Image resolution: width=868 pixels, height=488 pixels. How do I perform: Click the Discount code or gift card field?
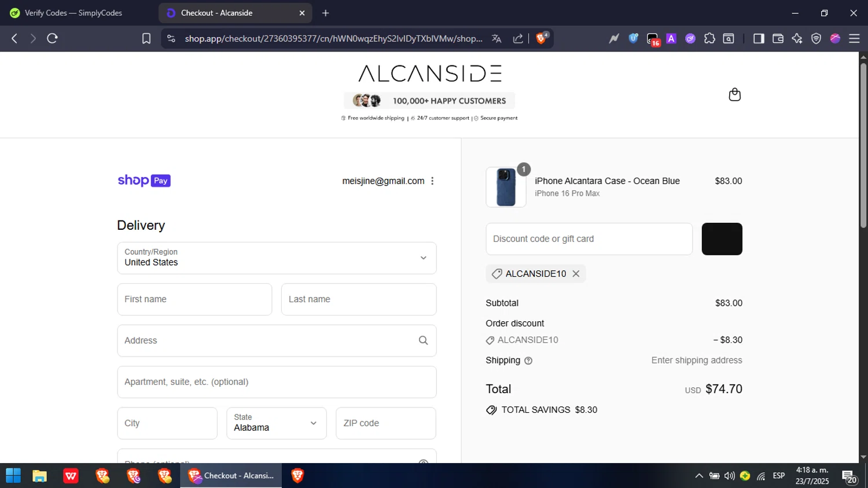(589, 239)
